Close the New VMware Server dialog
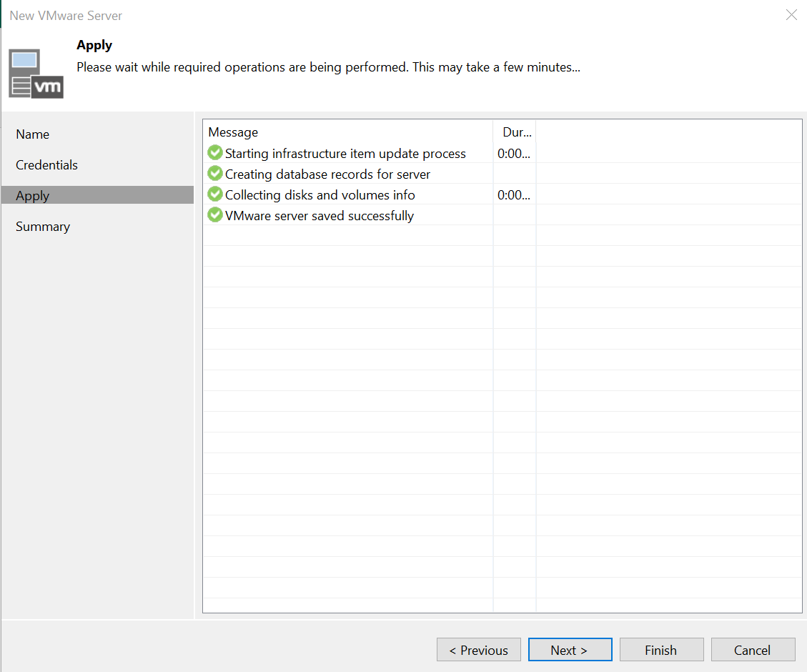807x672 pixels. pyautogui.click(x=791, y=15)
